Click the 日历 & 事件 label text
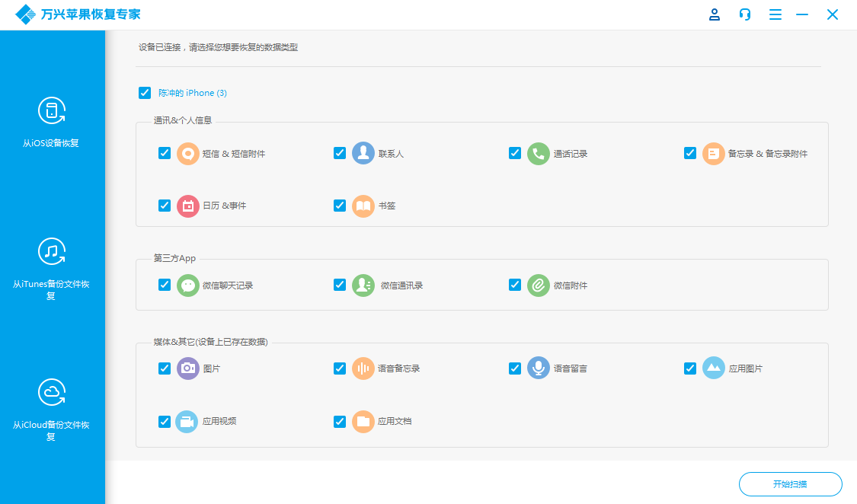This screenshot has height=504, width=857. click(225, 206)
